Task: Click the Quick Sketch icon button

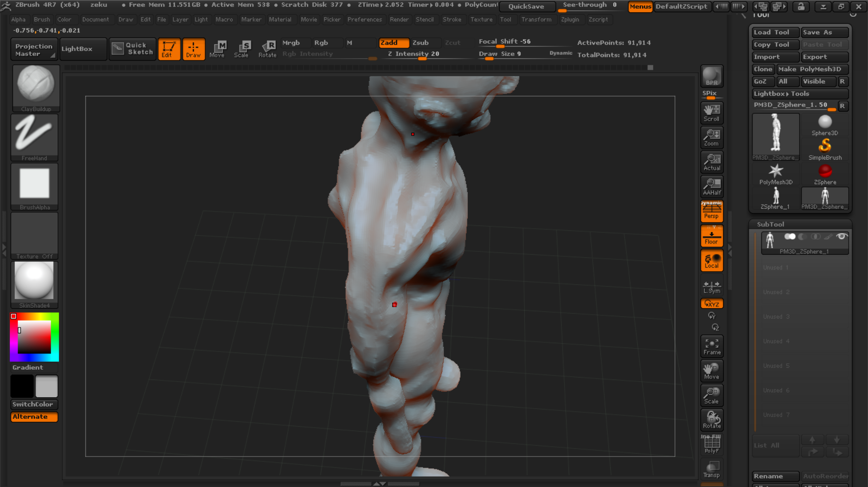Action: [133, 49]
